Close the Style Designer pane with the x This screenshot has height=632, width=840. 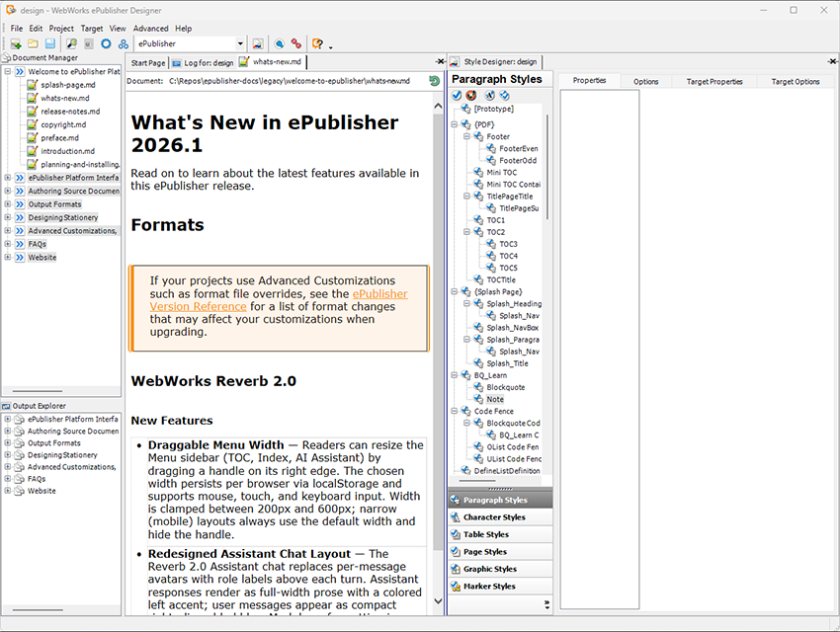click(832, 61)
